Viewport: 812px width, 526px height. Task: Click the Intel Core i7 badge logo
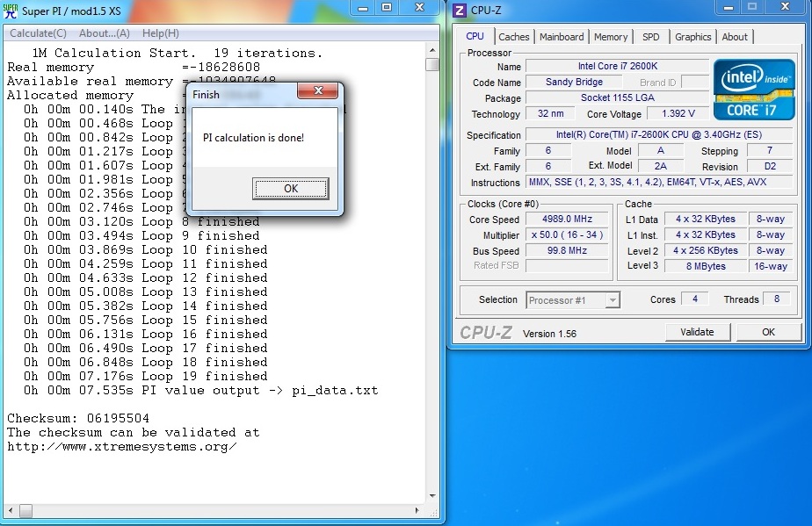754,90
